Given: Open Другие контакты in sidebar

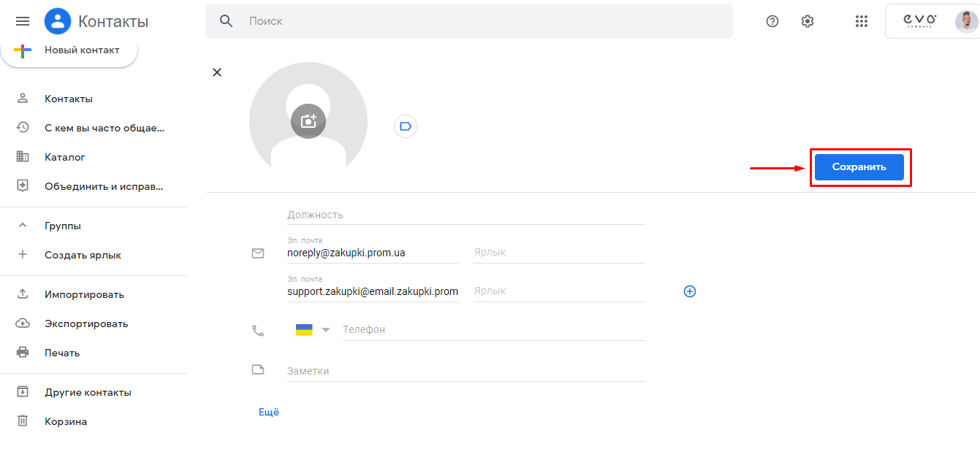Looking at the screenshot, I should tap(88, 392).
